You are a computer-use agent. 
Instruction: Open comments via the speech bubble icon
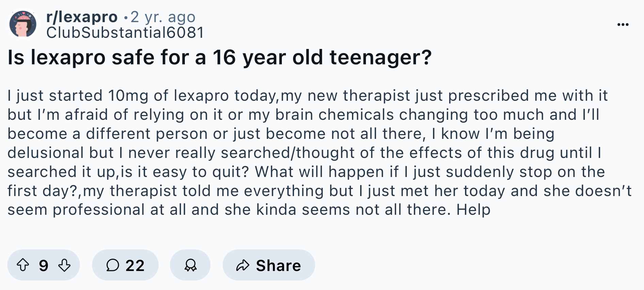(x=113, y=265)
